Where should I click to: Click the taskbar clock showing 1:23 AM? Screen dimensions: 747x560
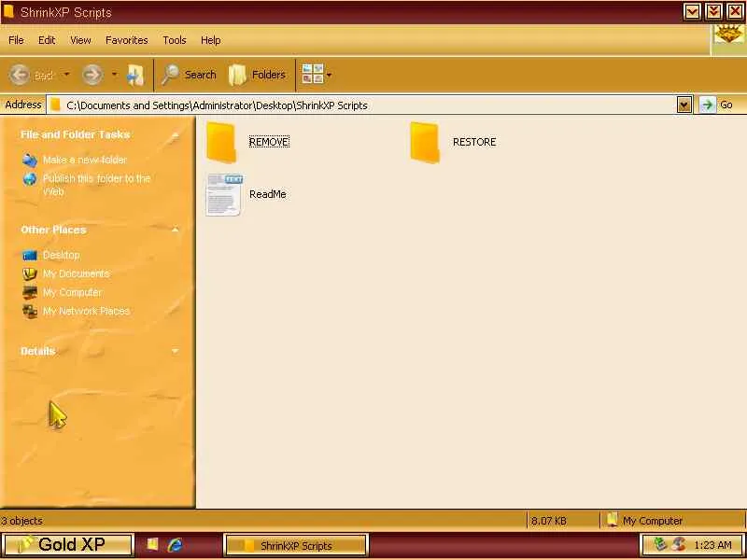click(x=712, y=545)
